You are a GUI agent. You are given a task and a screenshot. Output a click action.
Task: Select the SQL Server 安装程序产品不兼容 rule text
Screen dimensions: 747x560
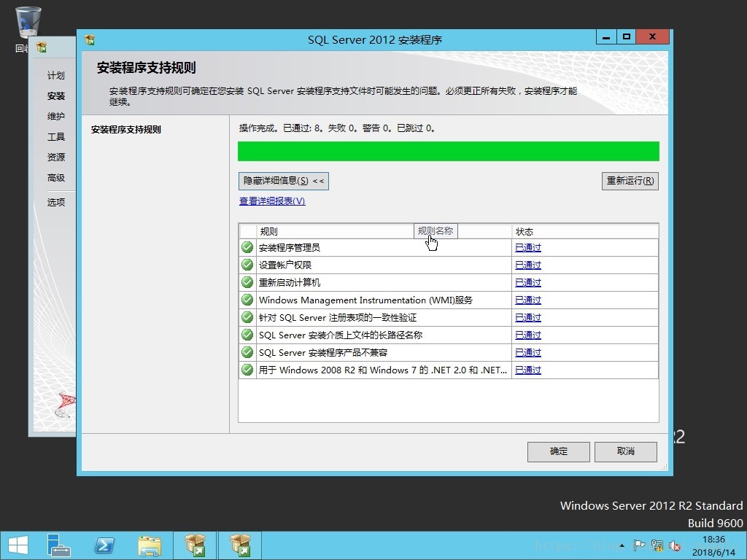tap(323, 353)
